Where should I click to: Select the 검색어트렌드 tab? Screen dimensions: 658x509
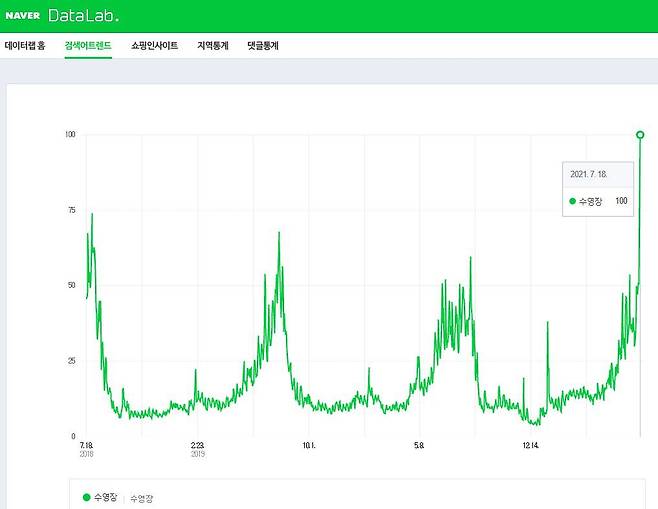[x=88, y=45]
